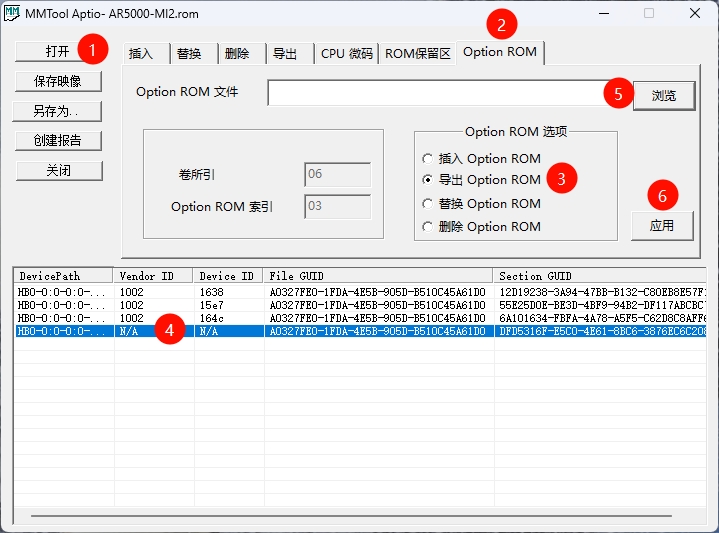
Task: Click the Option ROM 文件 path input field
Action: click(440, 93)
